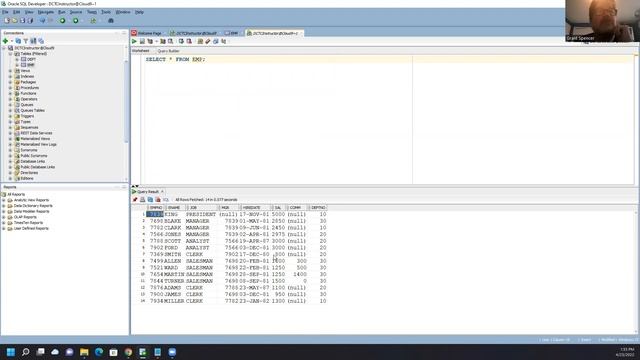
Task: Open Windows taskbar search
Action: tap(26, 352)
